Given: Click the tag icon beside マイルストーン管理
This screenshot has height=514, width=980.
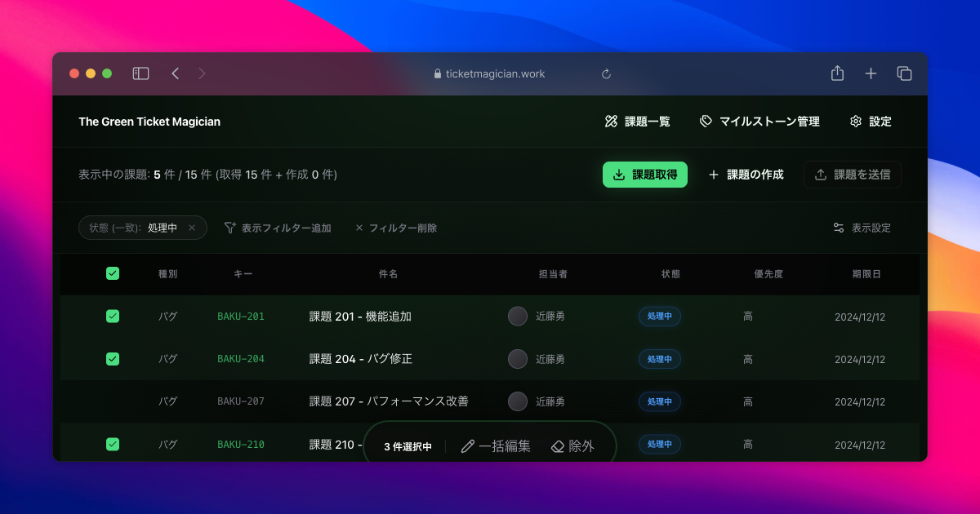Looking at the screenshot, I should 704,121.
